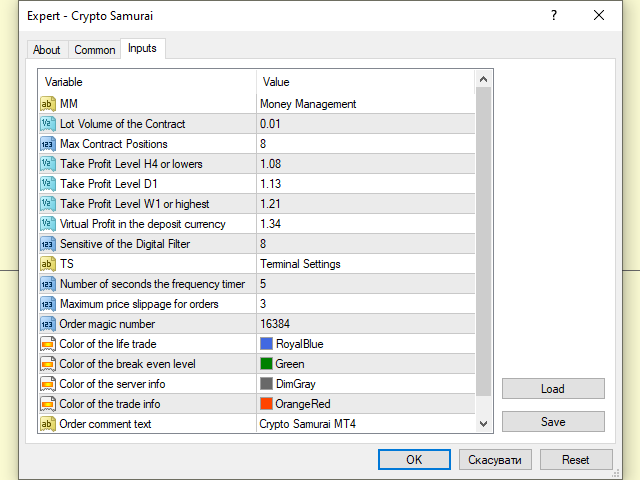Click the vertical scrollbar thumb
The height and width of the screenshot is (480, 640).
(484, 242)
